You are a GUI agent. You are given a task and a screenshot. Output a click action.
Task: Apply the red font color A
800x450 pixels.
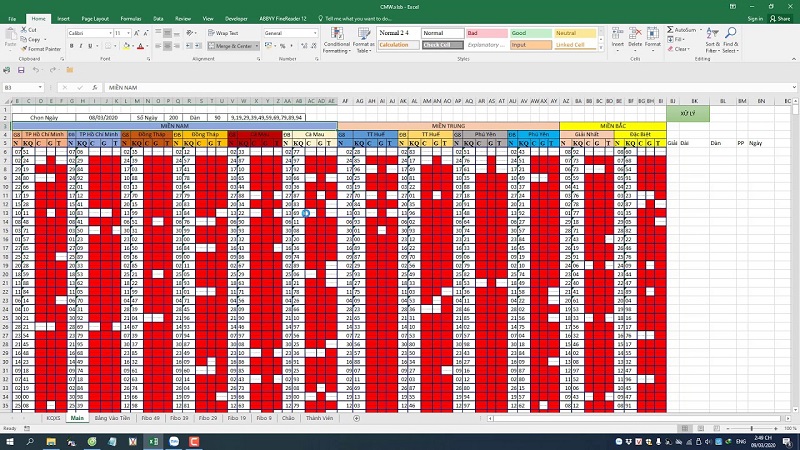[x=140, y=46]
